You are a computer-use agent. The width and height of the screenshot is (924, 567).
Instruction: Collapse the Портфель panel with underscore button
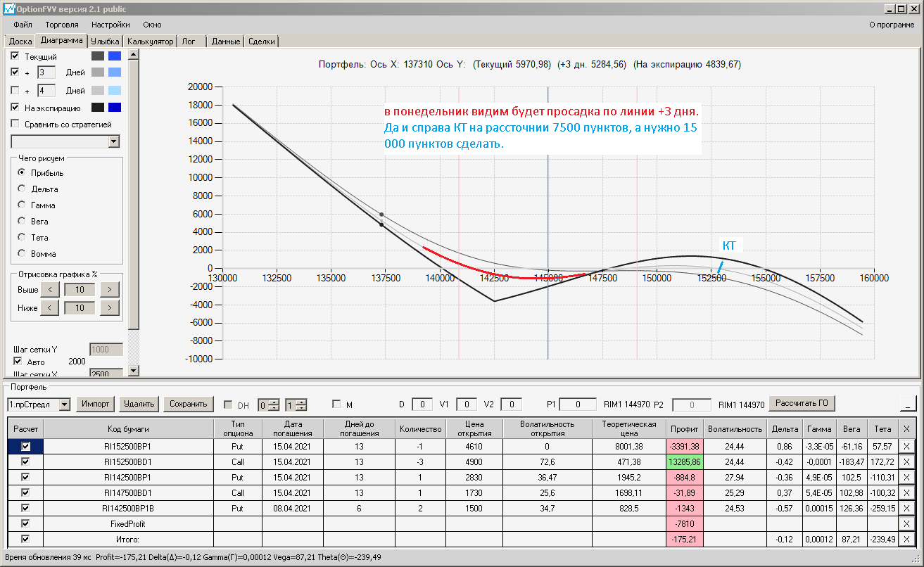coord(909,404)
